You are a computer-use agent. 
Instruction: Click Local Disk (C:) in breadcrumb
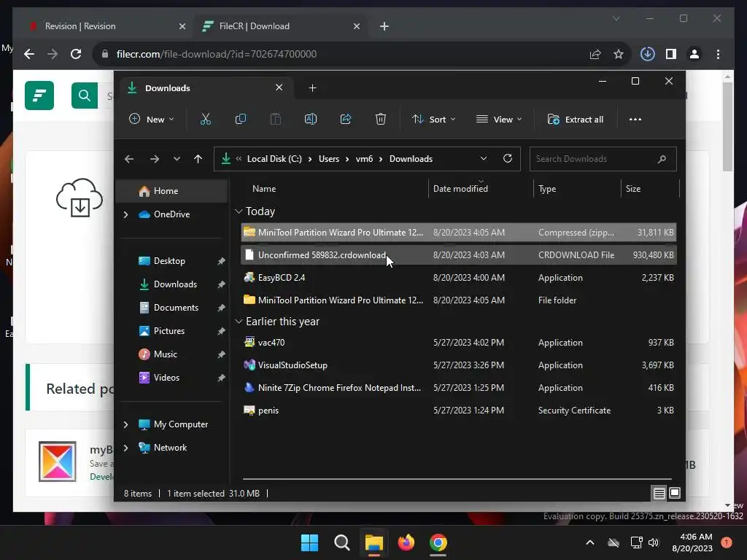click(x=274, y=159)
